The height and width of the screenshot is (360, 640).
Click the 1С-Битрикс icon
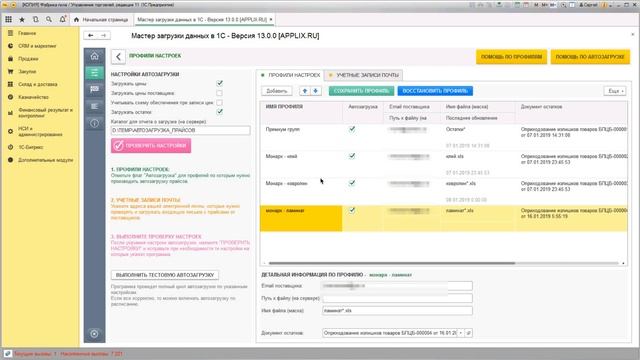pos(10,147)
